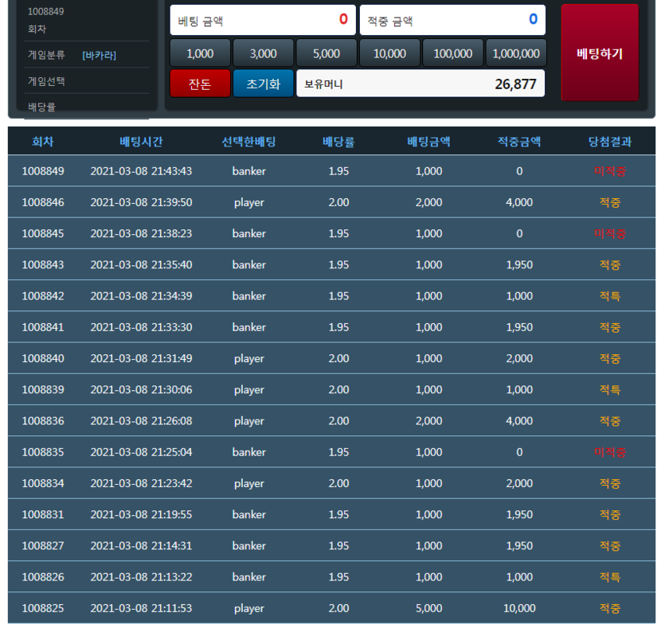
Task: Select round 1008840 in the table
Action: pyautogui.click(x=43, y=359)
